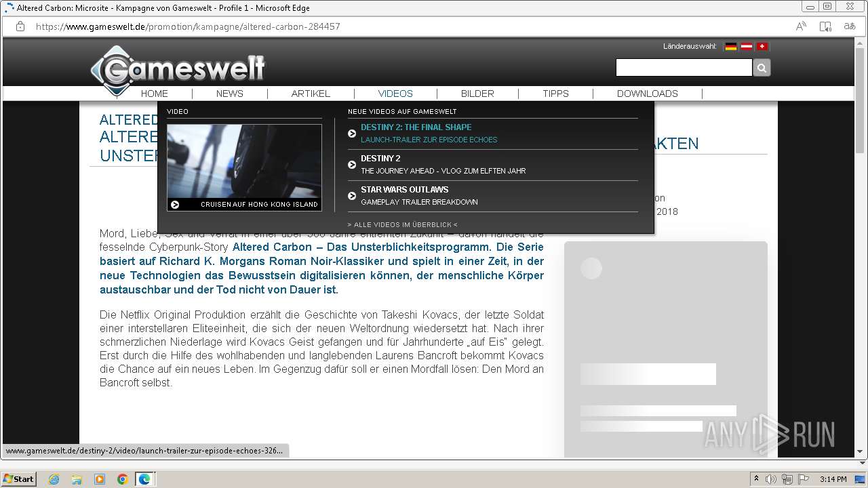Select the Austrian flag country icon

(x=747, y=47)
